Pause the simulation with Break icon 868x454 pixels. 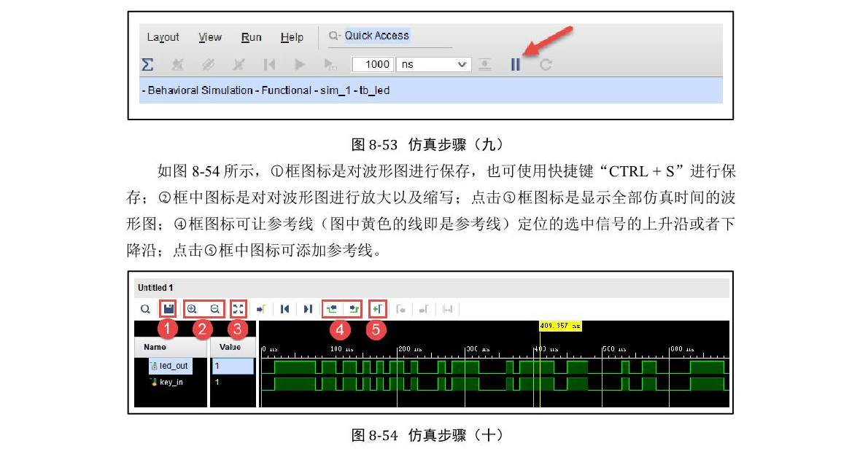tap(516, 65)
